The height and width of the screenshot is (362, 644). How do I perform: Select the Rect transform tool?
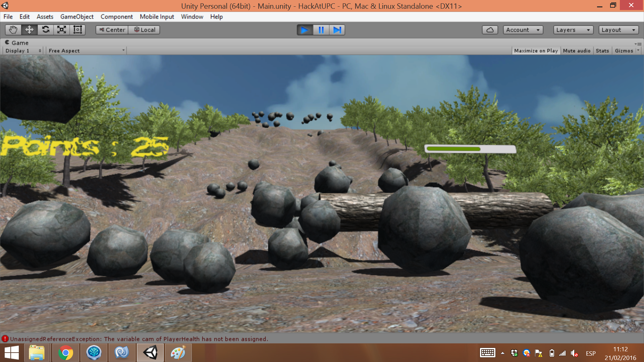(x=78, y=30)
